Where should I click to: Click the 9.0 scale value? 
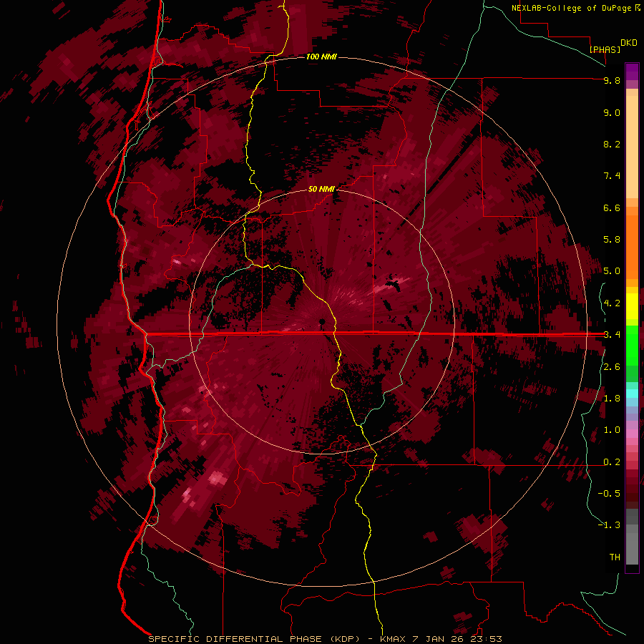click(x=612, y=112)
